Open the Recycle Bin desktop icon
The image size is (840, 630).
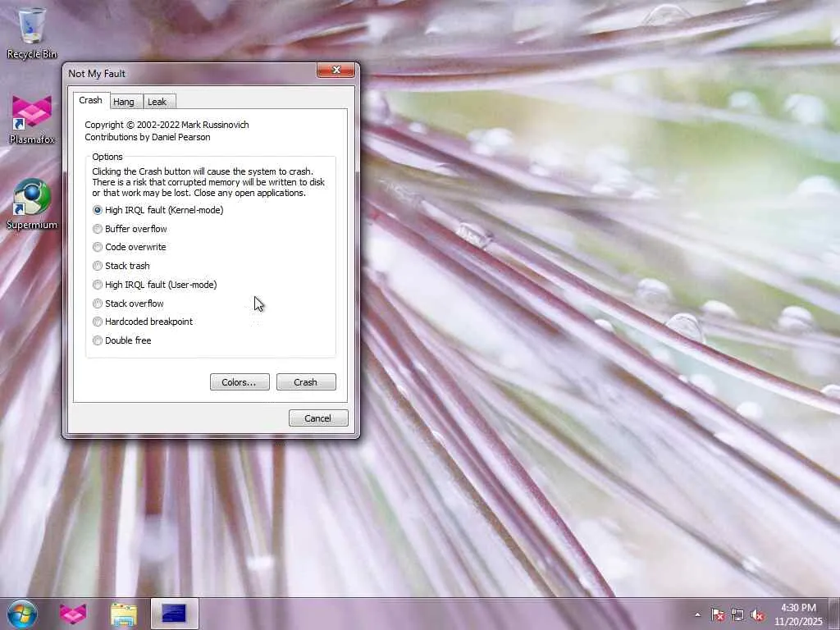point(32,33)
